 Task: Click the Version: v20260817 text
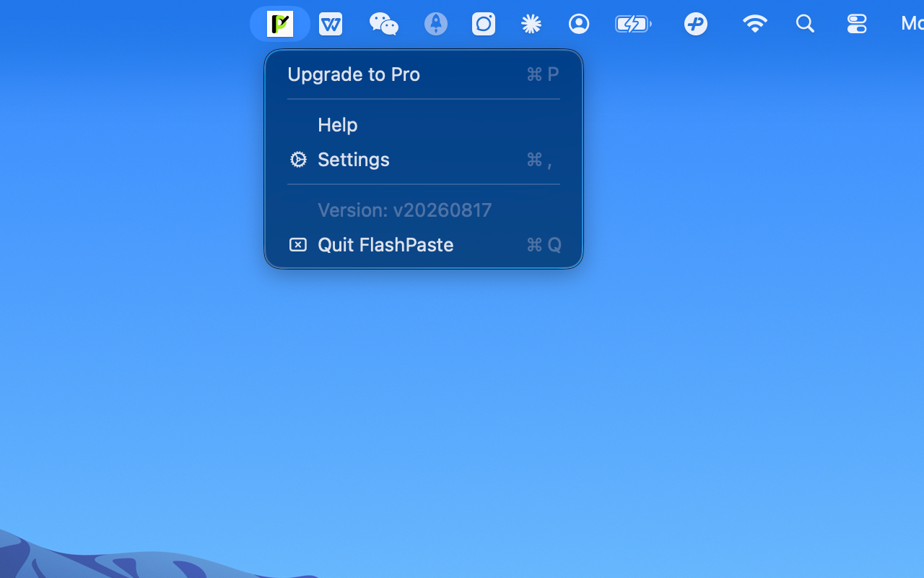405,210
